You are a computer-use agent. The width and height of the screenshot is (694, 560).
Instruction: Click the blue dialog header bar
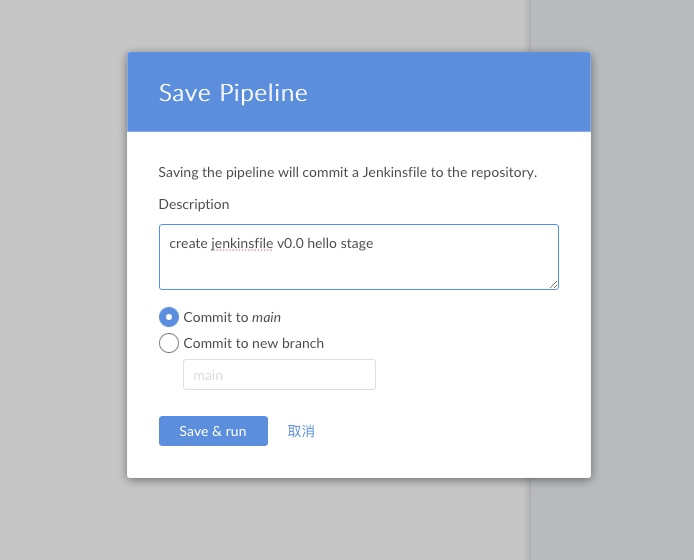click(450, 92)
